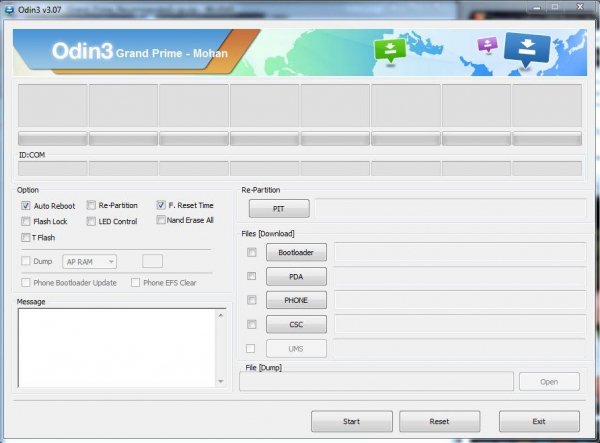The height and width of the screenshot is (443, 600).
Task: Click the Message box scroll down arrow
Action: (221, 381)
